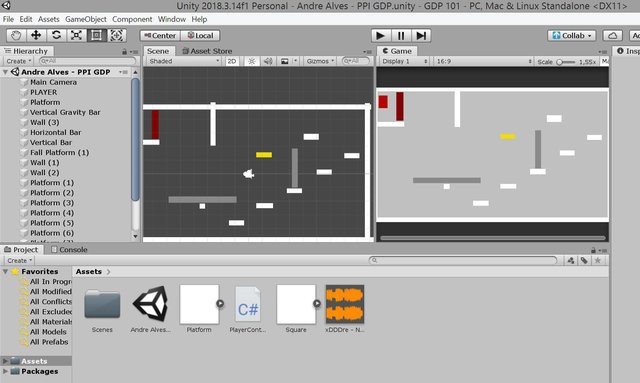Open the File menu
Screen dimensions: 640x383
pos(8,19)
